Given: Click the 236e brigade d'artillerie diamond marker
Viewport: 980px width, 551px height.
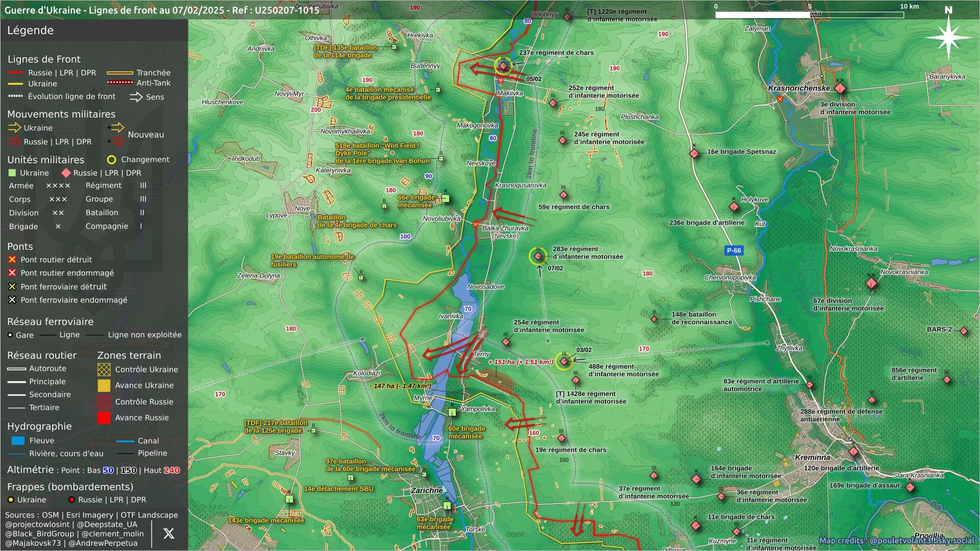Looking at the screenshot, I should tap(734, 207).
